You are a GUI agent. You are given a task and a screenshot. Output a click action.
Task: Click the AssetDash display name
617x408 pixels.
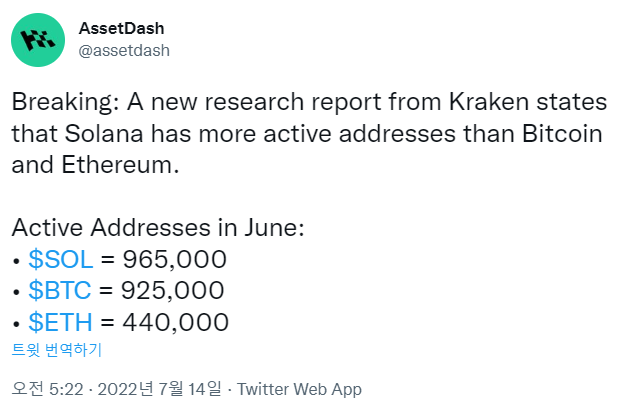pyautogui.click(x=121, y=28)
